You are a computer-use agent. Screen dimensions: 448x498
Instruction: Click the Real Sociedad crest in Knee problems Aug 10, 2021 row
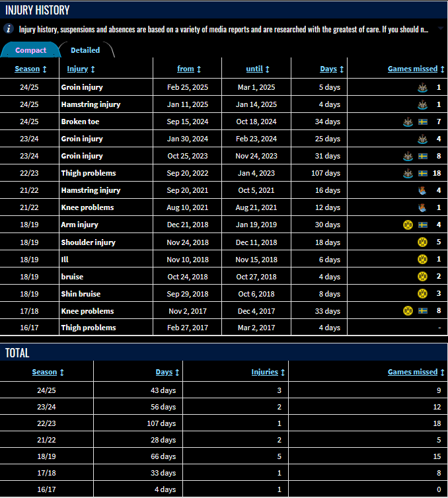pyautogui.click(x=422, y=207)
